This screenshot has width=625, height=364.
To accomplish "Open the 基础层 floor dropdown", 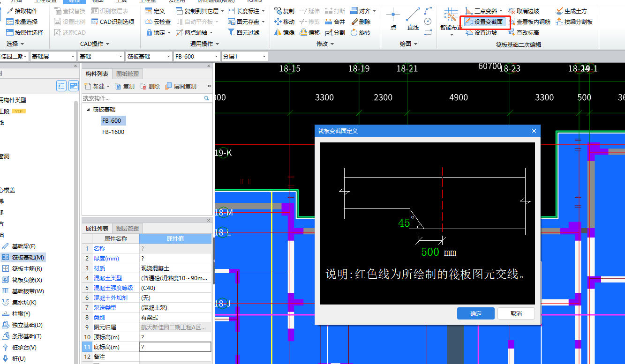I will (53, 56).
